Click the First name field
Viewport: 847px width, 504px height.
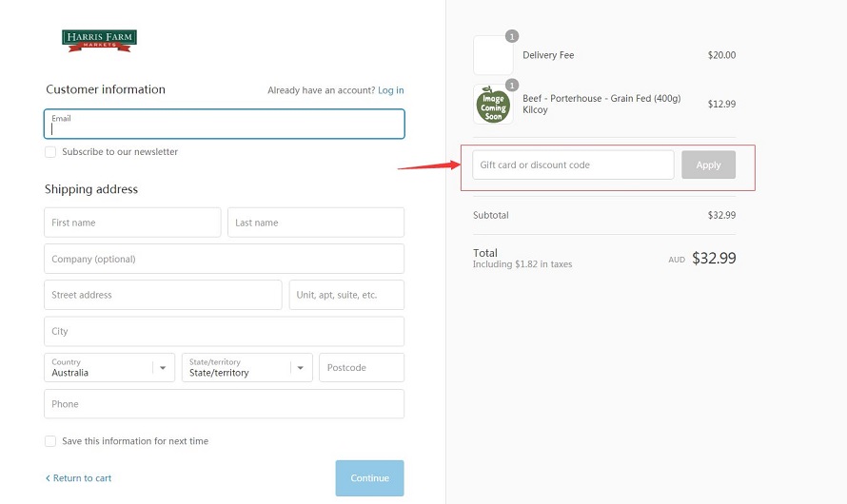coord(132,223)
